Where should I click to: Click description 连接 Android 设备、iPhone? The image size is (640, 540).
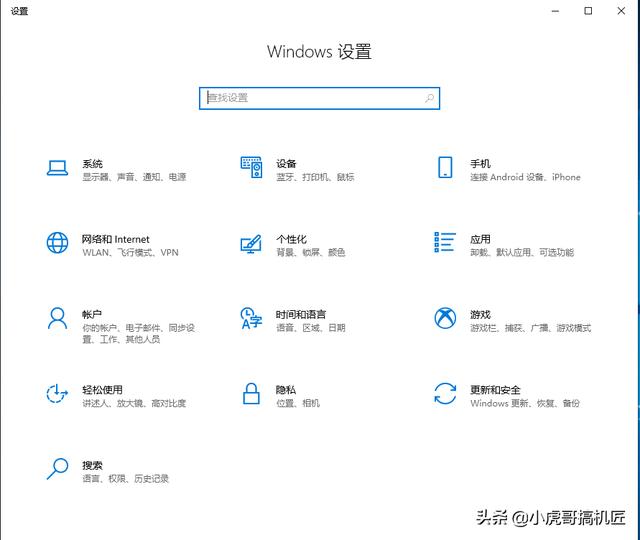(525, 177)
